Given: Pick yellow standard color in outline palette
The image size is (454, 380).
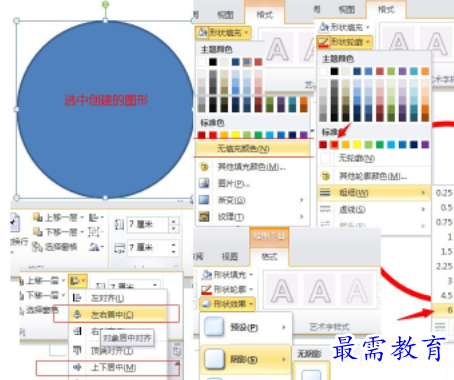Looking at the screenshot, I should click(x=357, y=144).
